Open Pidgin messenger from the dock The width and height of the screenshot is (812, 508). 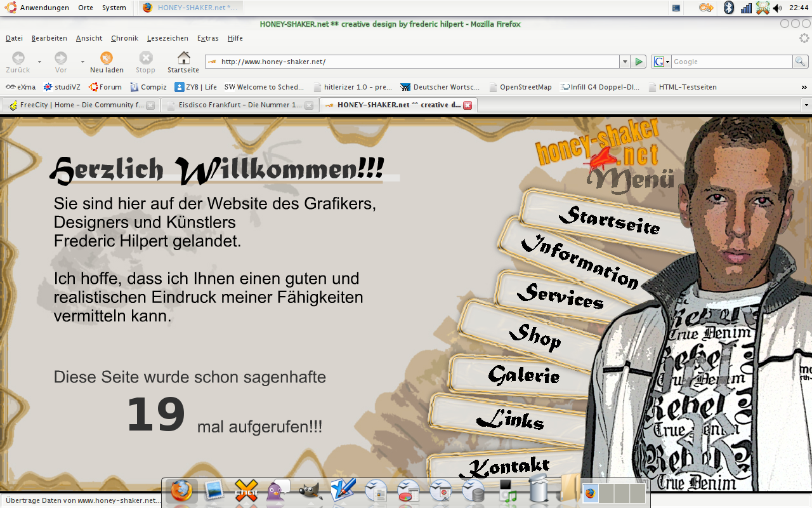point(277,491)
